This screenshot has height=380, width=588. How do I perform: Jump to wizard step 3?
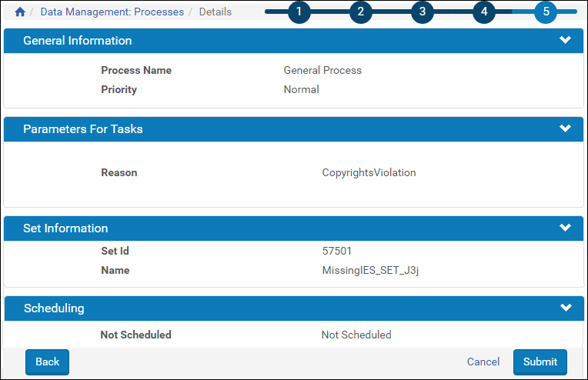(x=423, y=12)
